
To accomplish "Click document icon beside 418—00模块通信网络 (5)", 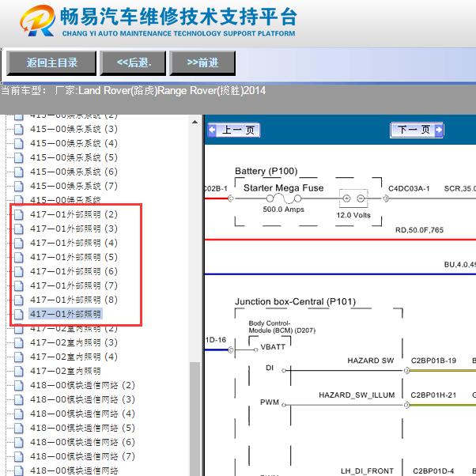I will pyautogui.click(x=19, y=429).
